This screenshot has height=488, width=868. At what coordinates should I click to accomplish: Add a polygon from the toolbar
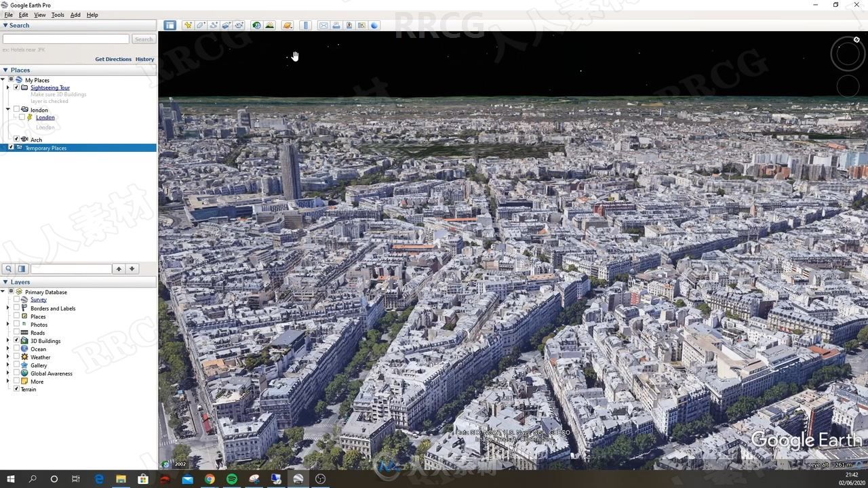point(201,25)
